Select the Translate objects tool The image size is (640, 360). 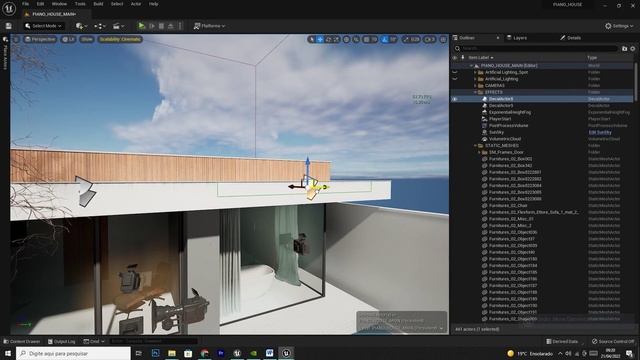(320, 40)
